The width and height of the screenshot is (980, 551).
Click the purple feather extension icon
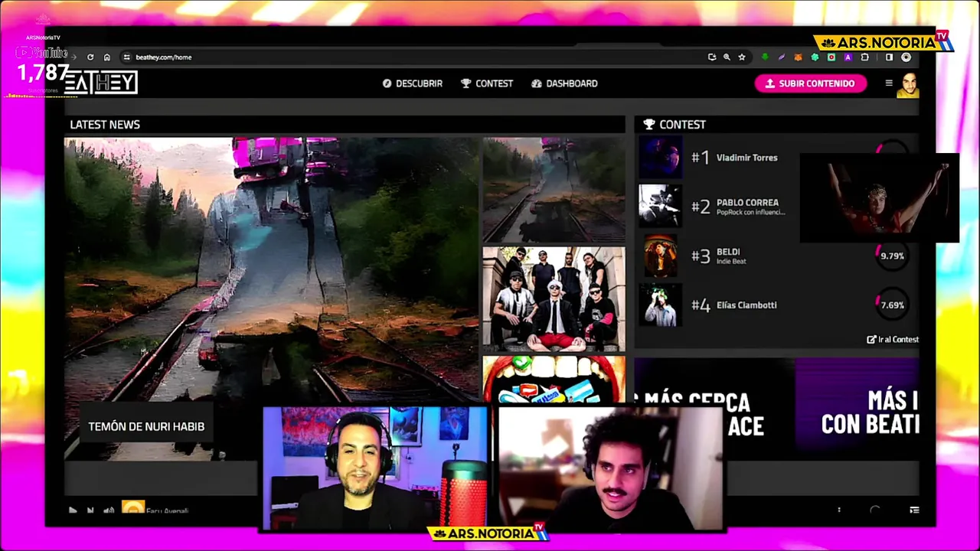pyautogui.click(x=782, y=57)
